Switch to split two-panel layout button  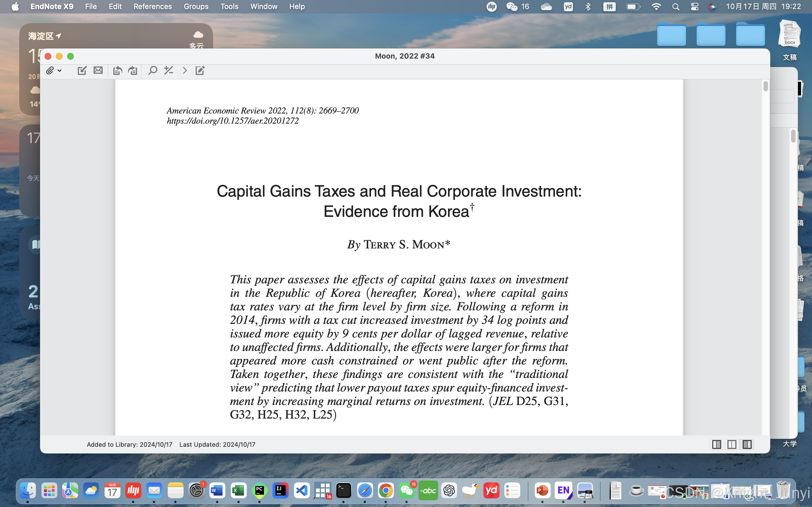[732, 444]
